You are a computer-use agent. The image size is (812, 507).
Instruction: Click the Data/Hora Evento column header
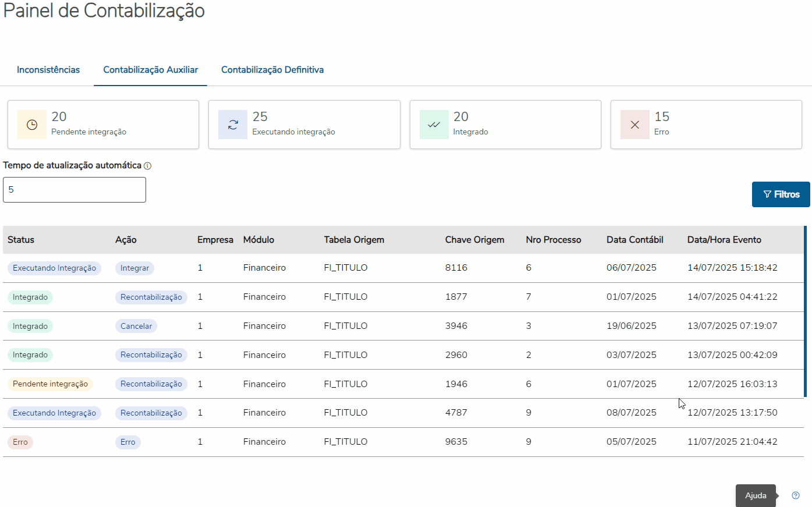pos(724,240)
